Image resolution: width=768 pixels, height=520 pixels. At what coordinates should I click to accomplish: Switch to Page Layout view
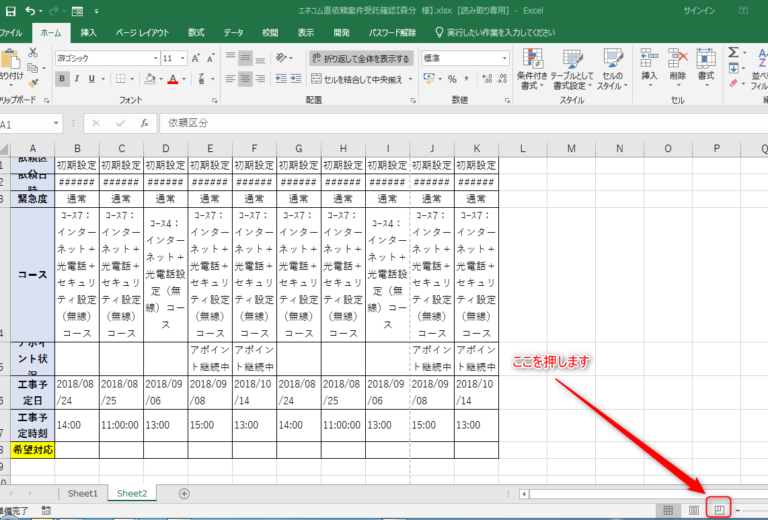click(694, 510)
